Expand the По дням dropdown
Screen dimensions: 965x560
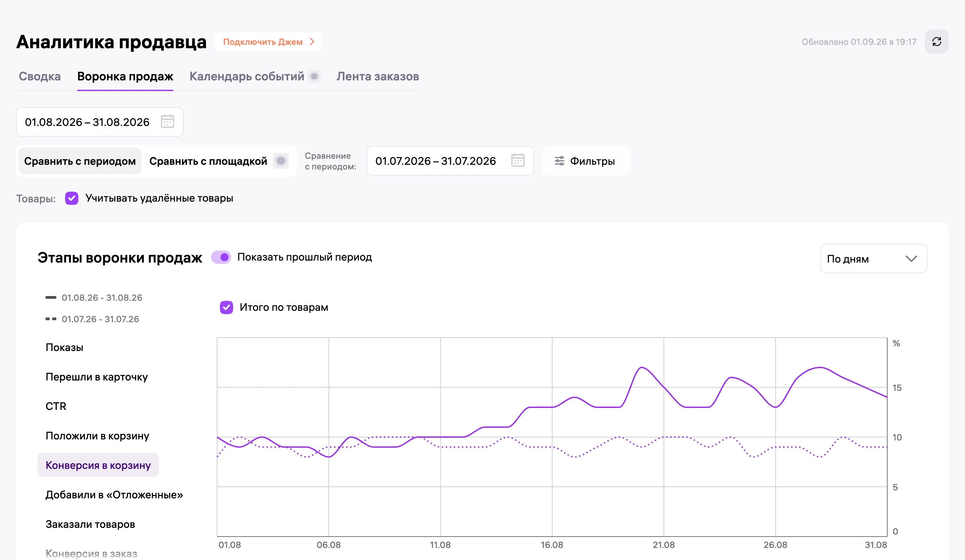(874, 259)
